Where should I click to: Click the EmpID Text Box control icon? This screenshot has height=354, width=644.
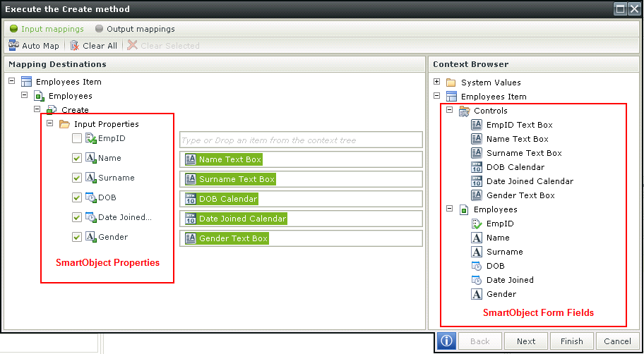pyautogui.click(x=477, y=125)
